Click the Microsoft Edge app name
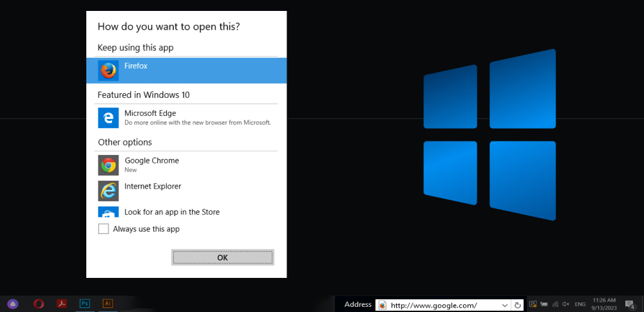Viewport: 644px width, 312px height. pyautogui.click(x=150, y=113)
